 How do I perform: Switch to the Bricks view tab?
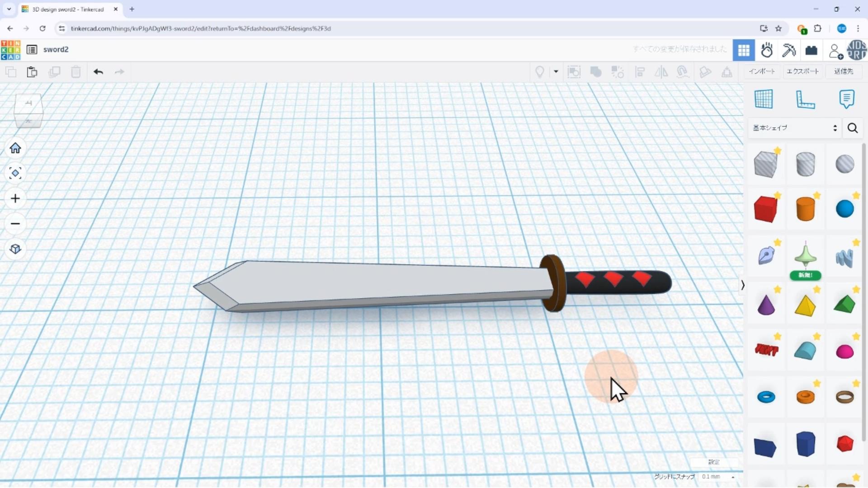[x=811, y=50]
